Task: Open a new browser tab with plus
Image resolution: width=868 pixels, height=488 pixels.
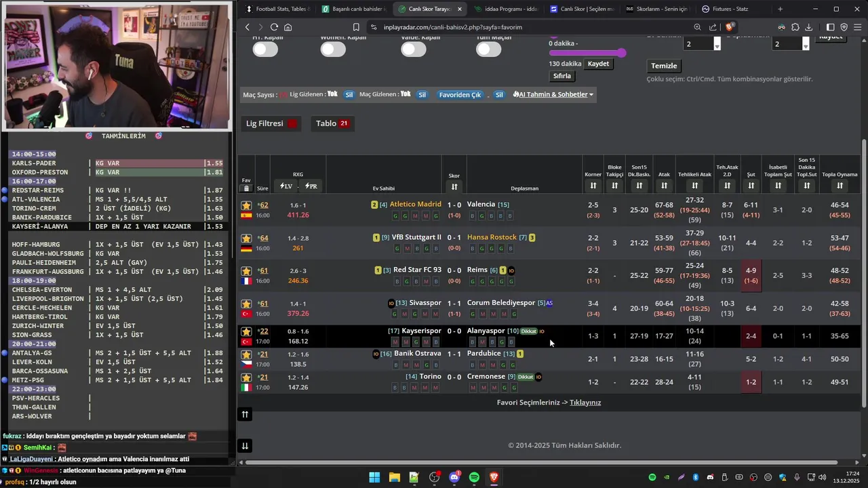Action: point(780,9)
